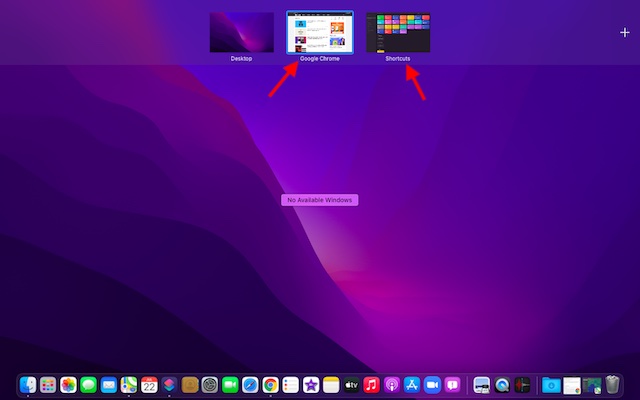Open Finder from the Dock

[28, 384]
